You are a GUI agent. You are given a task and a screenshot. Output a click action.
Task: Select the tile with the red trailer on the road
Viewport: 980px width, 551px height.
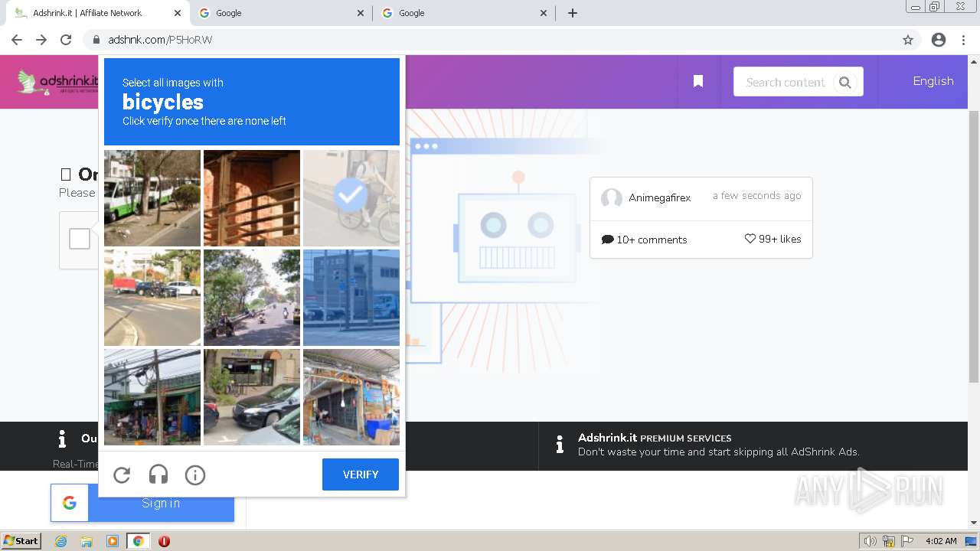tap(152, 298)
